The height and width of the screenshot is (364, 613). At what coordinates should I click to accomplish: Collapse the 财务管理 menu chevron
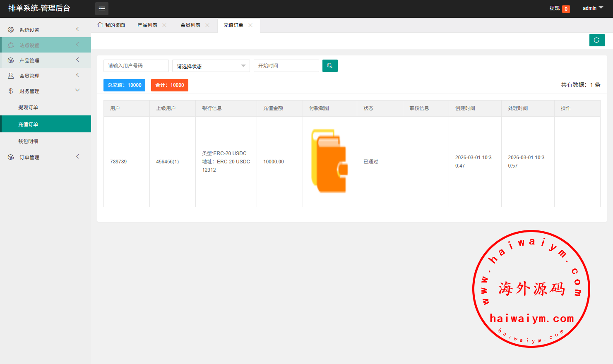(77, 91)
